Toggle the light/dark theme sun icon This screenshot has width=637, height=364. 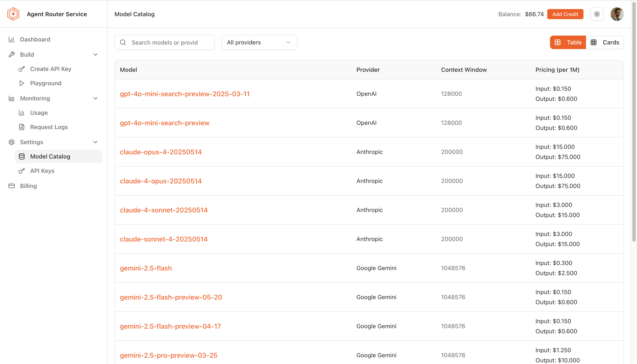point(597,14)
